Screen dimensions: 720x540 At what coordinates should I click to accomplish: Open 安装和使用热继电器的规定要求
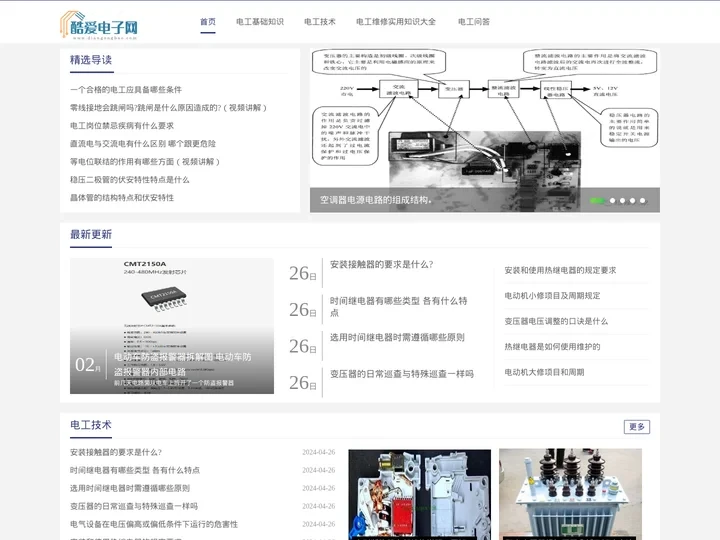coord(560,270)
